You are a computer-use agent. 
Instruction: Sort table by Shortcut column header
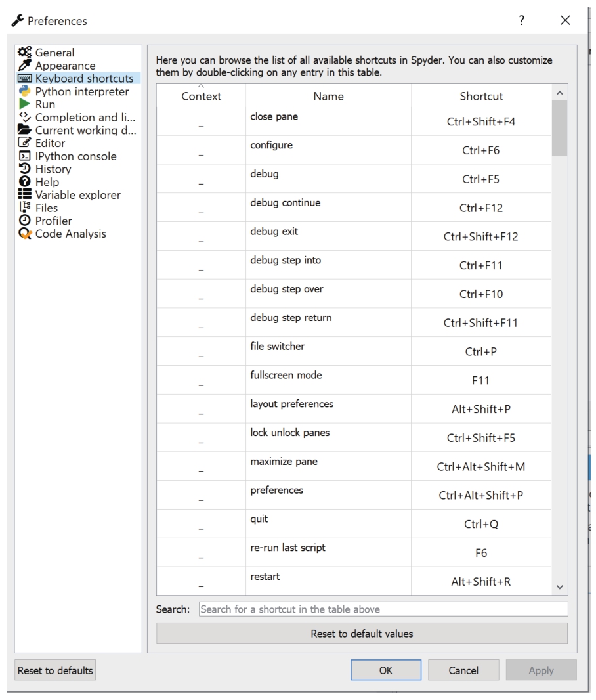(481, 96)
